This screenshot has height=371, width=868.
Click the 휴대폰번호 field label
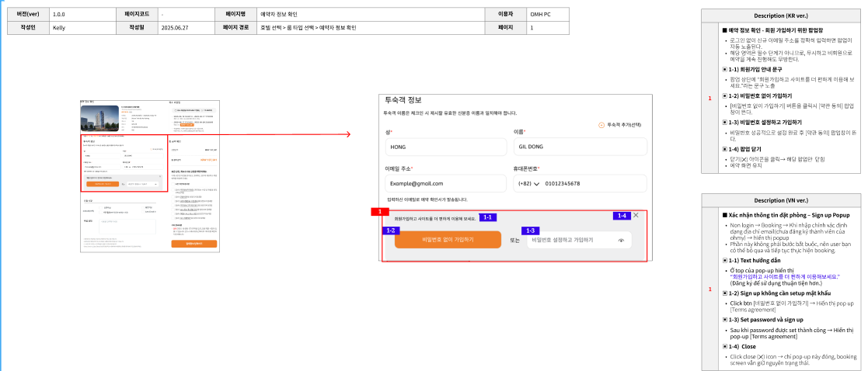point(526,168)
